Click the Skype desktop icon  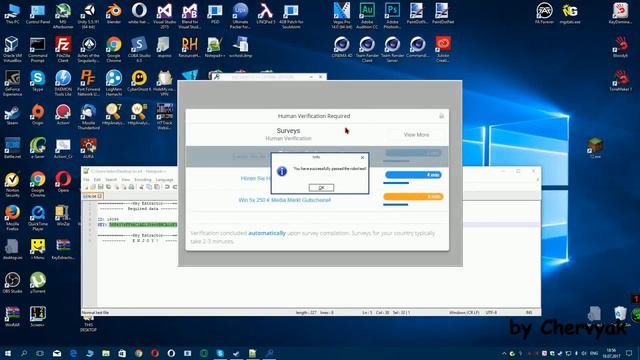coord(38,80)
